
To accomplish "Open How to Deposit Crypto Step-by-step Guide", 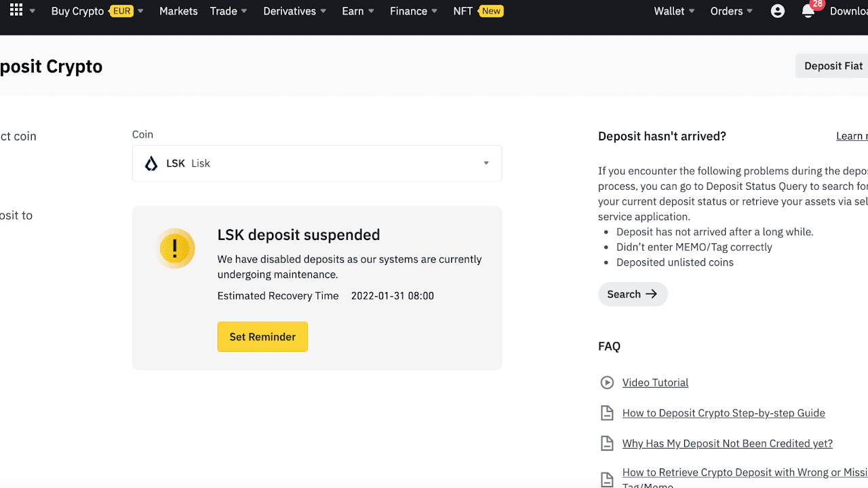I will [x=724, y=413].
